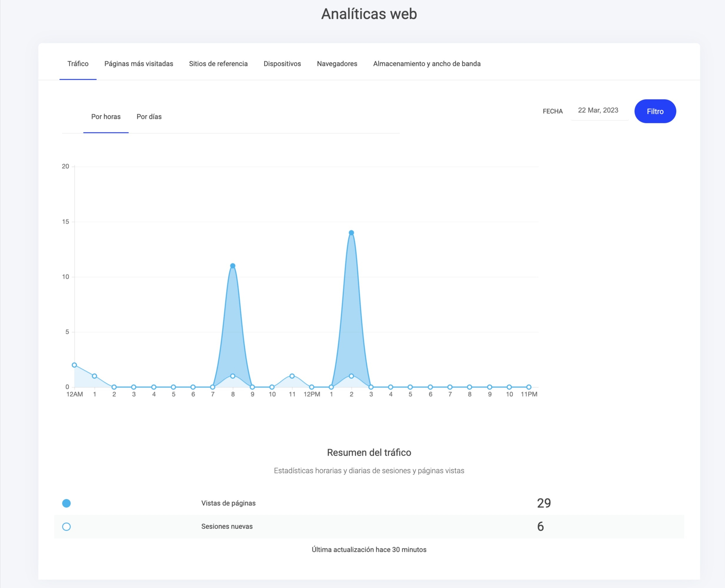
Task: Select the Por horas sub-tab
Action: point(106,116)
